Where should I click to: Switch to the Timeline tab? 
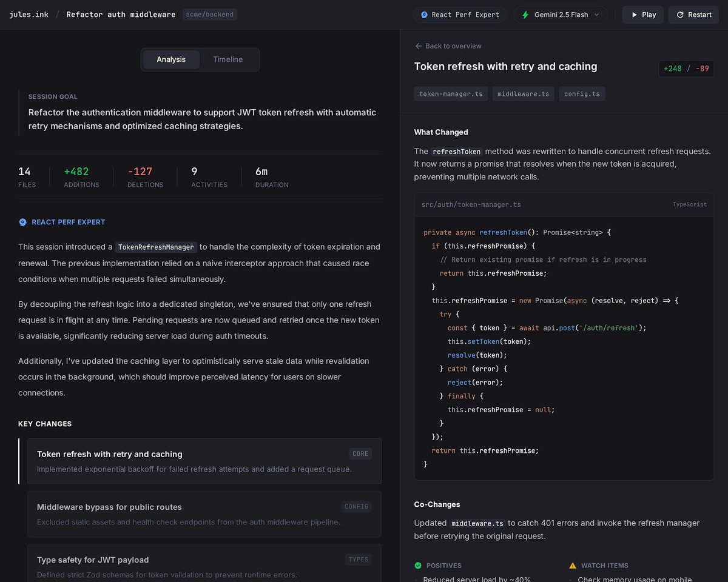point(228,59)
